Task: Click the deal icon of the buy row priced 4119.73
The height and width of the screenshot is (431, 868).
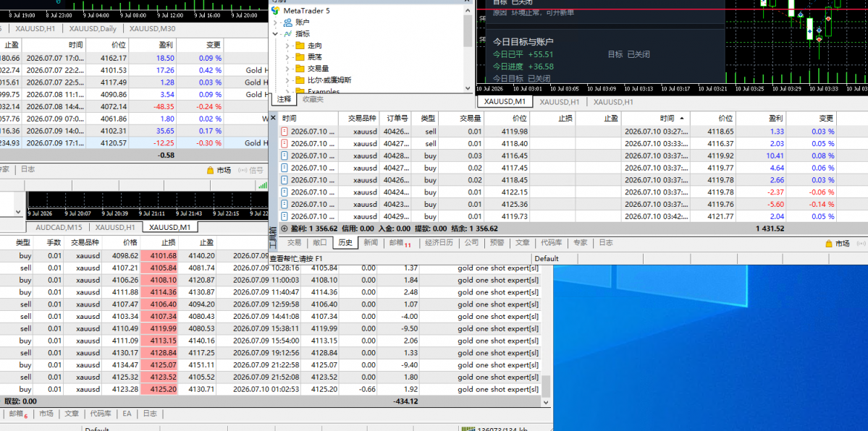Action: (x=285, y=217)
